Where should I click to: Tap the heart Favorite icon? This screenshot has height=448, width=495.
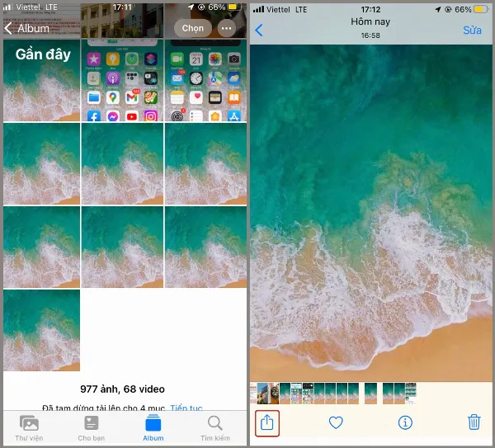tap(336, 422)
